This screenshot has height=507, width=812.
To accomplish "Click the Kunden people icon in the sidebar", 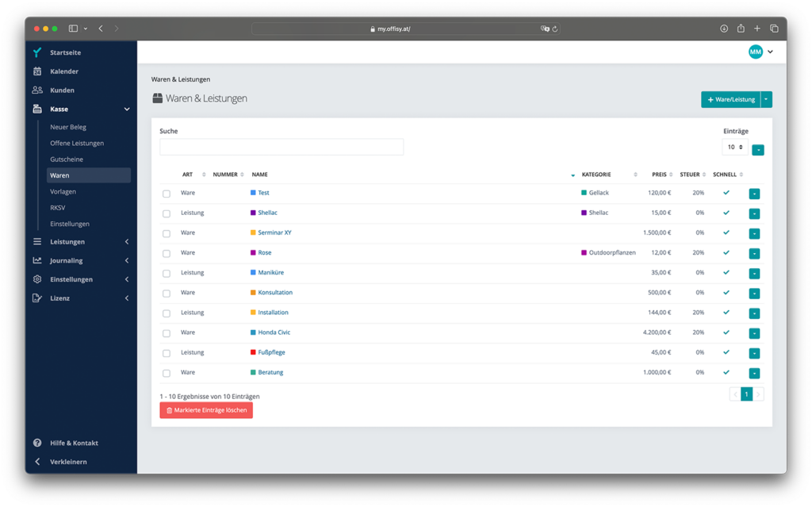I will (x=37, y=90).
